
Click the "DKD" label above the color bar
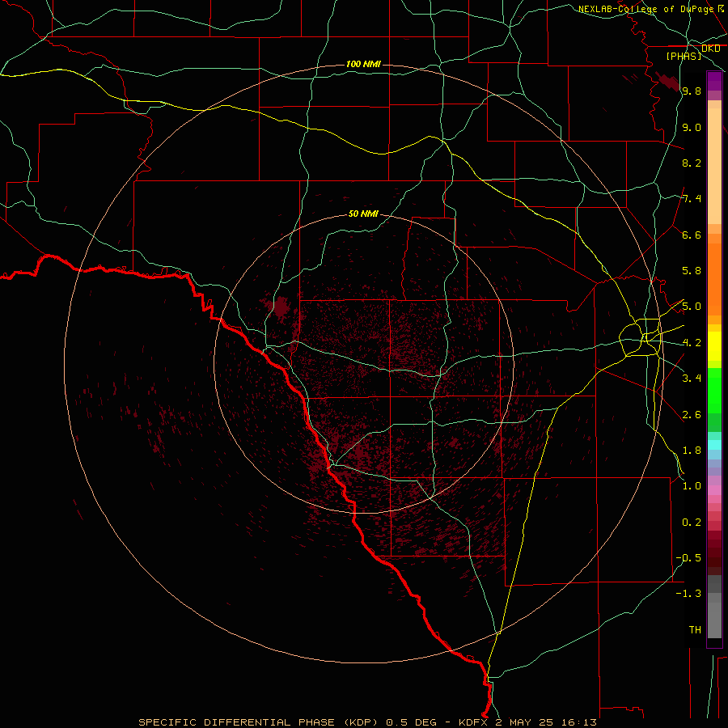point(710,49)
